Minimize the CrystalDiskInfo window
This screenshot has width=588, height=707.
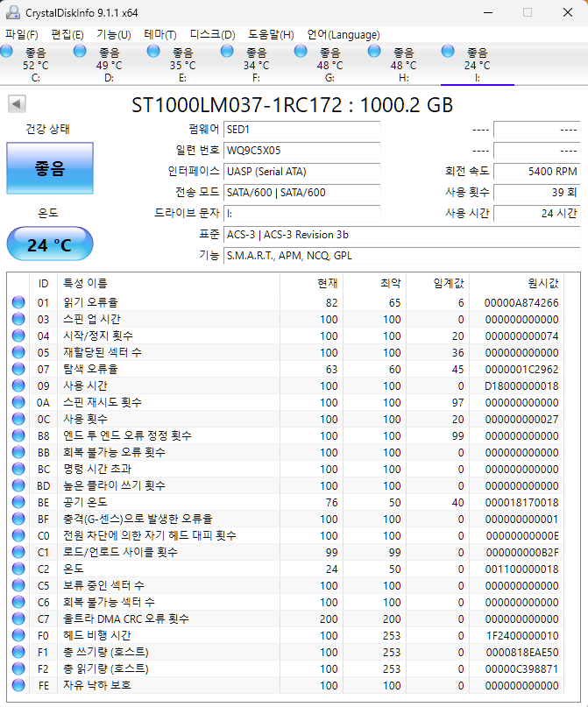pos(488,12)
